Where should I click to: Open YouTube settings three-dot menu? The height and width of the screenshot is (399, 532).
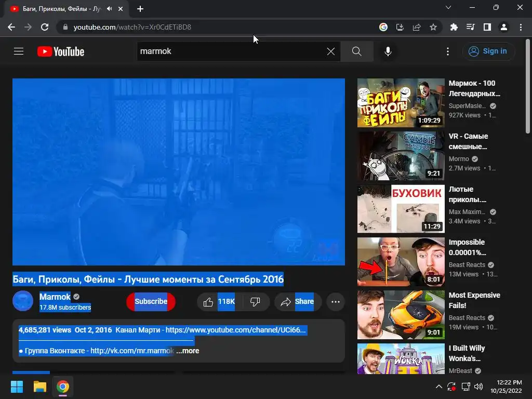point(448,51)
